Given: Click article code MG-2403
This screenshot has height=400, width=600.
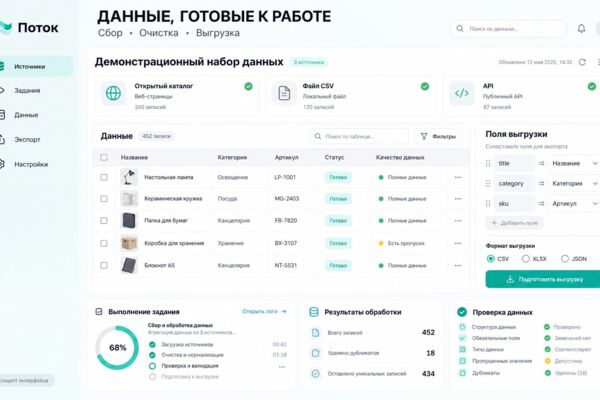Looking at the screenshot, I should click(x=287, y=199).
